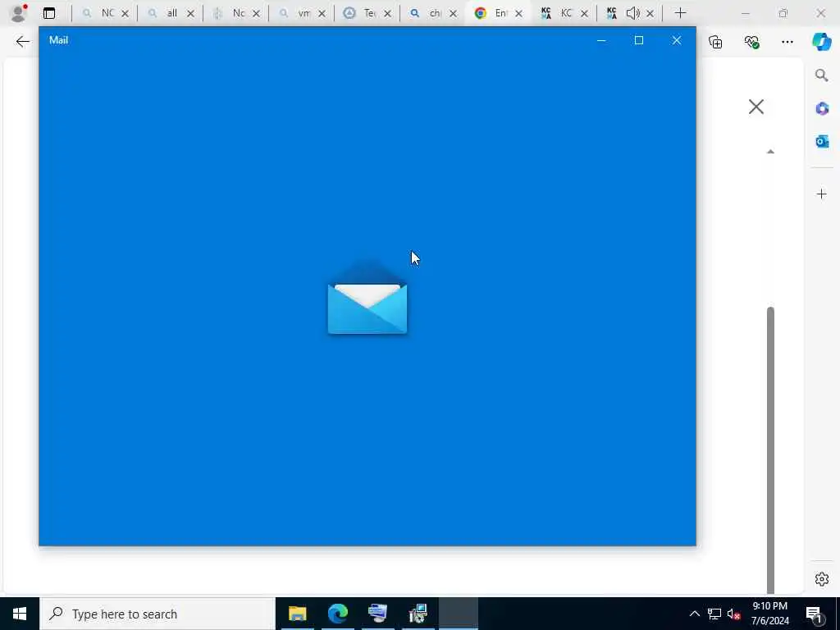Show hidden system tray icons
The image size is (840, 630).
coord(694,614)
